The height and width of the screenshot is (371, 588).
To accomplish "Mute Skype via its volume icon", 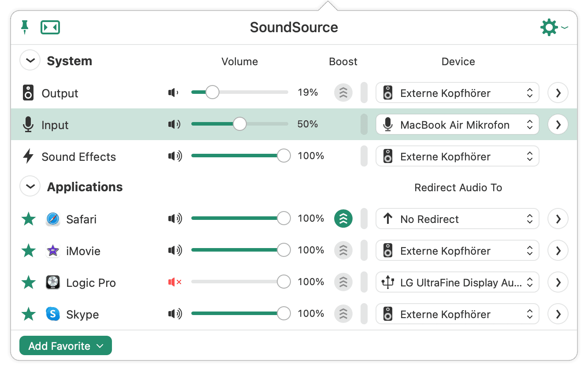I will (x=175, y=314).
